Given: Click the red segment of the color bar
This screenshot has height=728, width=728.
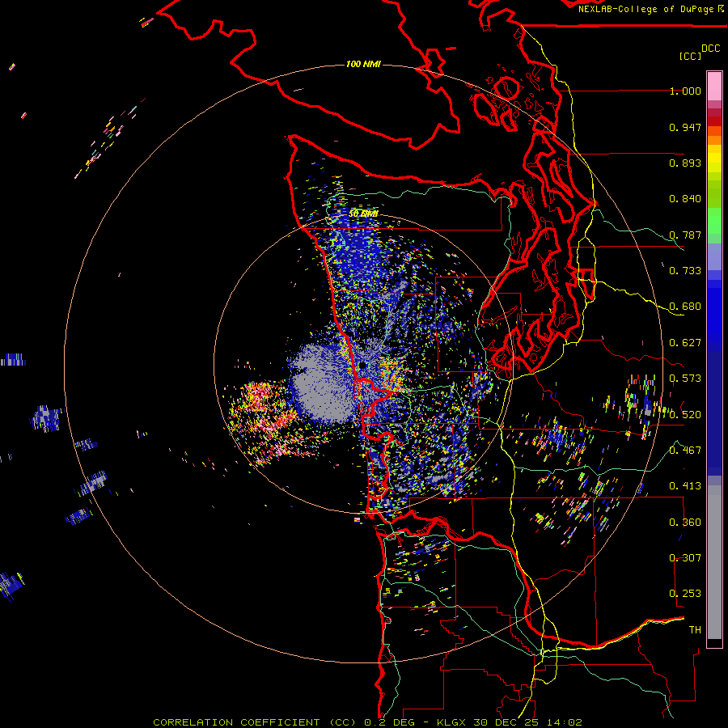Looking at the screenshot, I should (714, 121).
